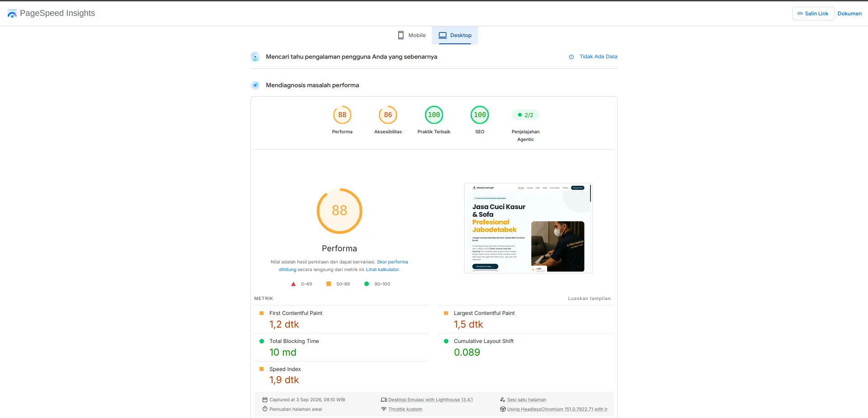Click the 1,9 dtk Speed Index value

284,380
